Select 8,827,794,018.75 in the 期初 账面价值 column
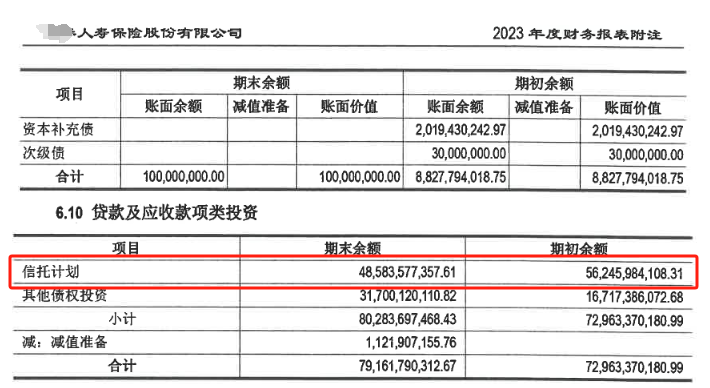 coord(638,178)
